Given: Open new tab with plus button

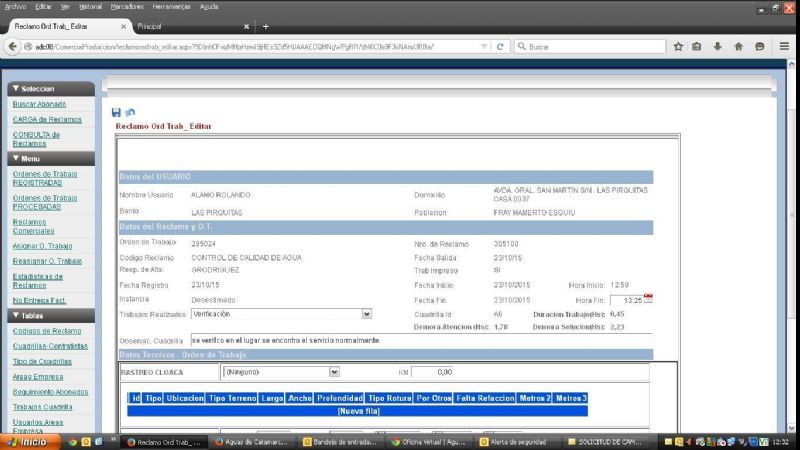Looking at the screenshot, I should pyautogui.click(x=266, y=26).
